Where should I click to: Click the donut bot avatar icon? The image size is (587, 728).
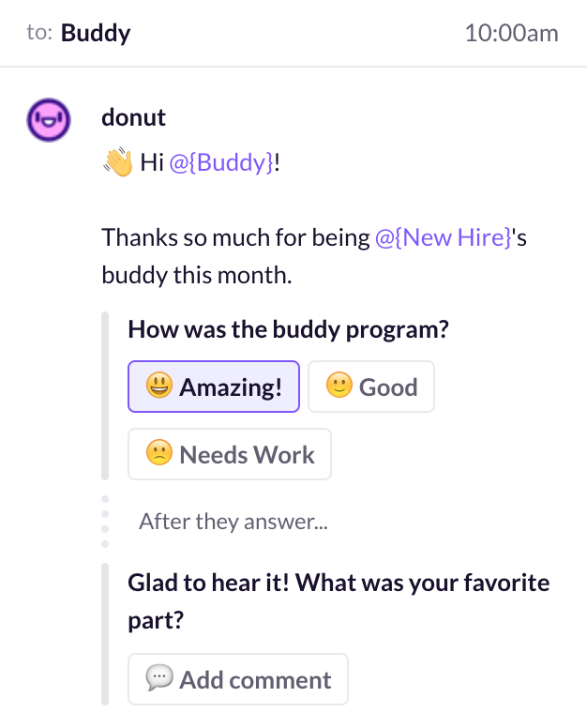(x=49, y=119)
